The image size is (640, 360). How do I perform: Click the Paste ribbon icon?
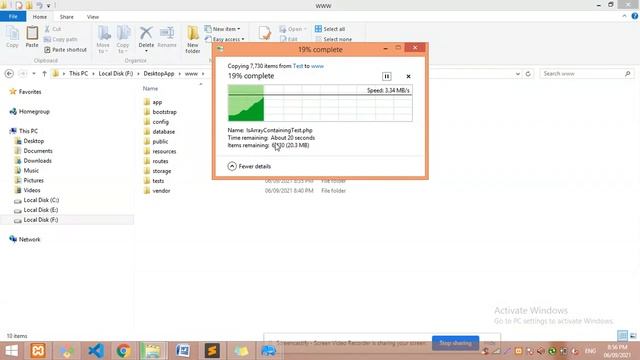pos(32,37)
